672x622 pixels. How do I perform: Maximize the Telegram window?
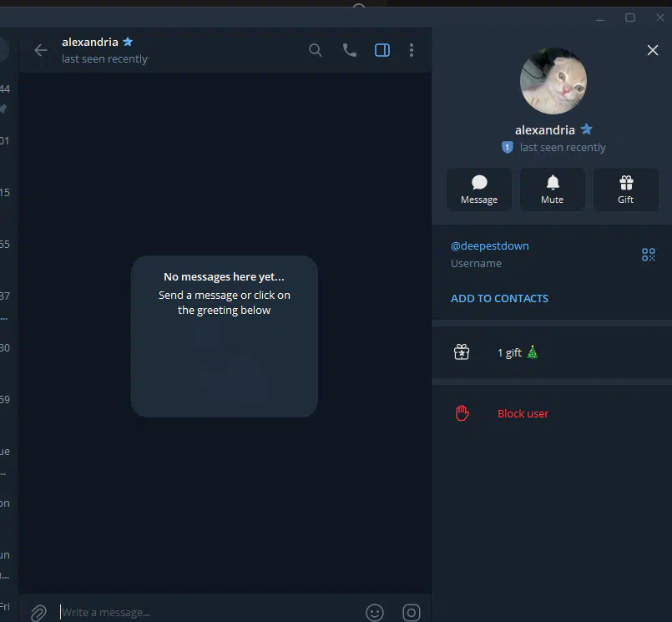[x=630, y=18]
